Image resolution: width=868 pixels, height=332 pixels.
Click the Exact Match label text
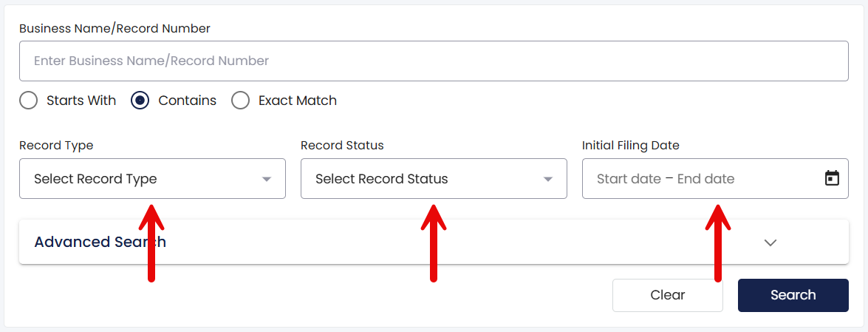coord(297,101)
